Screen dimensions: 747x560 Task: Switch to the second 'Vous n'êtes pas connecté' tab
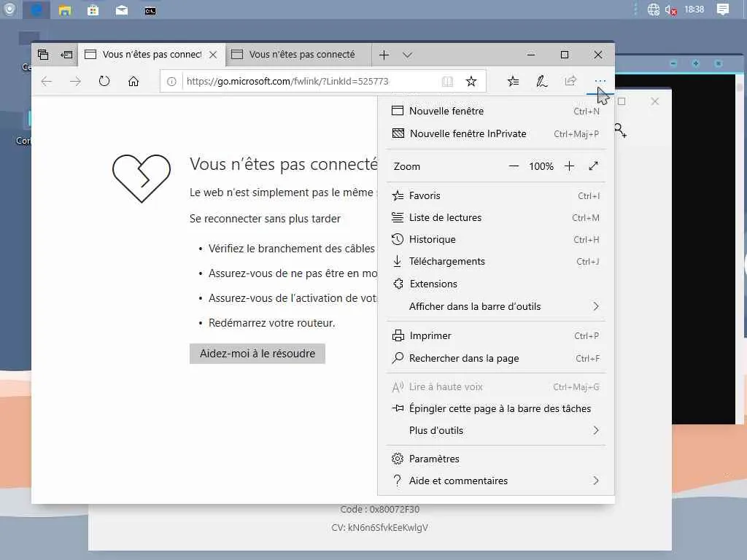[298, 55]
